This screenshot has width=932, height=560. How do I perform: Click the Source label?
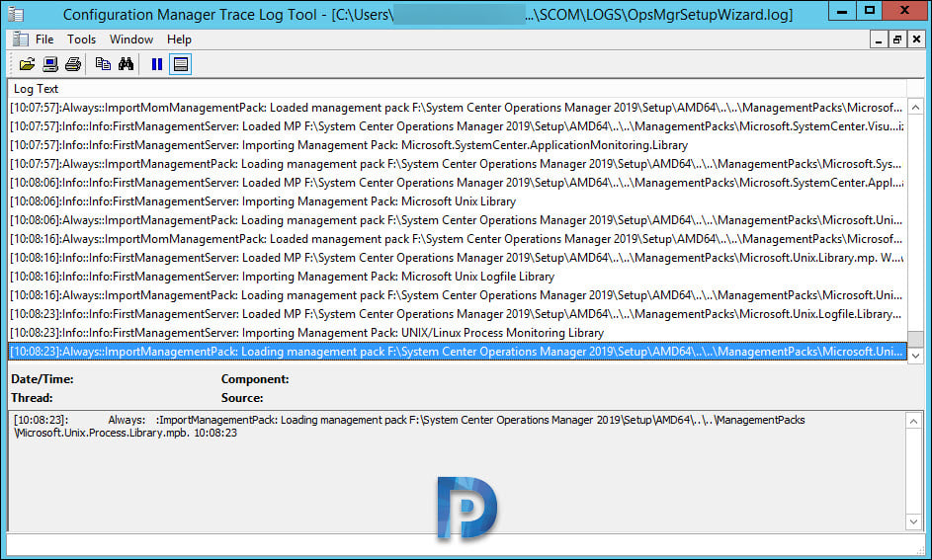(242, 398)
